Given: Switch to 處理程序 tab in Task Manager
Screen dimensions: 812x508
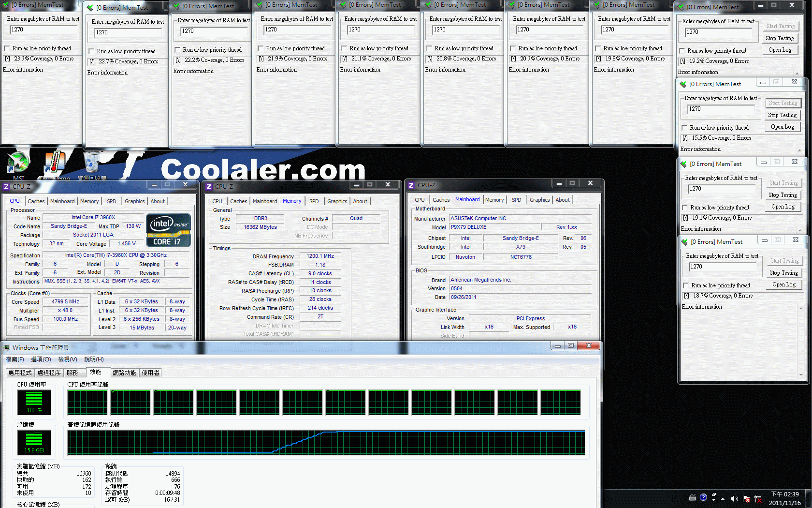Looking at the screenshot, I should point(49,373).
